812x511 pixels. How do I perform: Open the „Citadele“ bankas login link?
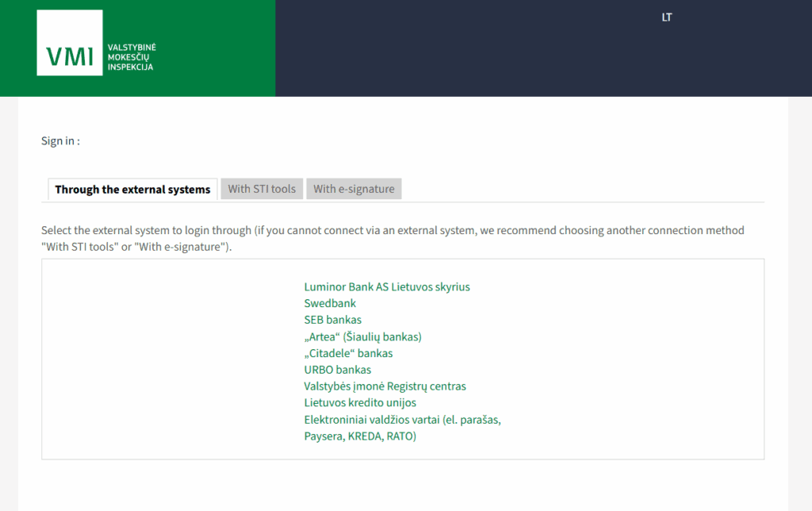tap(348, 353)
